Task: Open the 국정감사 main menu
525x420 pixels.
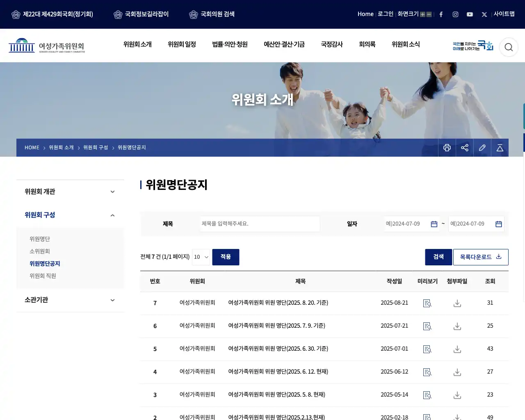Action: [332, 44]
